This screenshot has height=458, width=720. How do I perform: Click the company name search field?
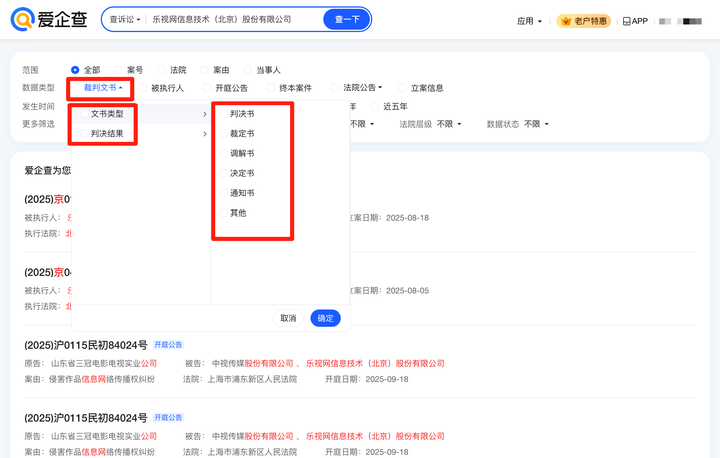pyautogui.click(x=234, y=19)
